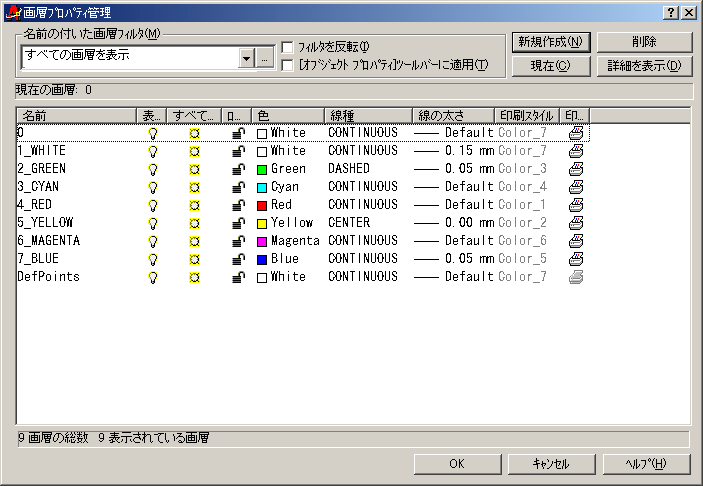Click 新規作成(N) to create new layer

pos(551,42)
